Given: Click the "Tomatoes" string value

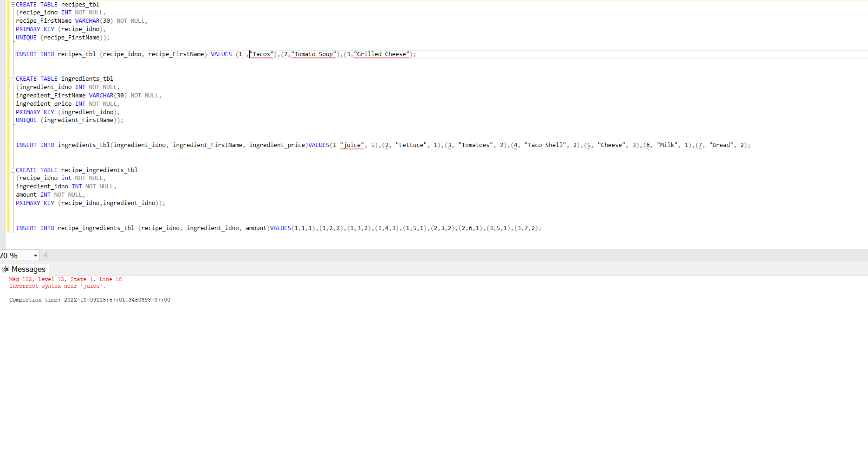Looking at the screenshot, I should click(476, 145).
